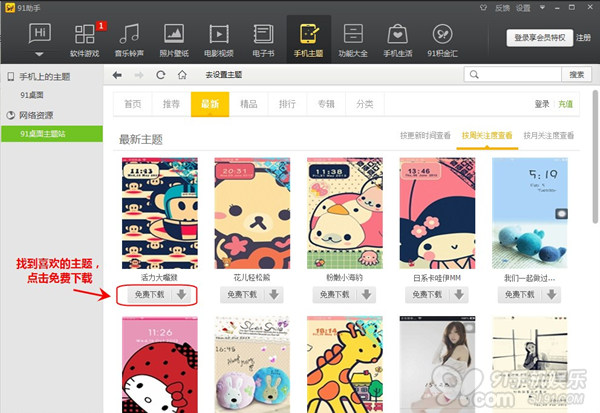Switch to 推荐 tab
Image resolution: width=600 pixels, height=413 pixels.
tap(171, 104)
